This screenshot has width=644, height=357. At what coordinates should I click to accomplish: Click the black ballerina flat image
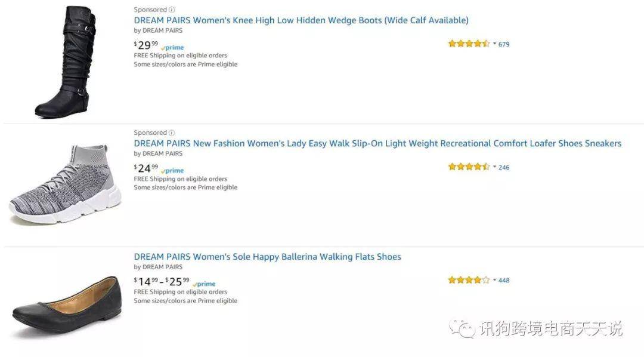tap(67, 306)
